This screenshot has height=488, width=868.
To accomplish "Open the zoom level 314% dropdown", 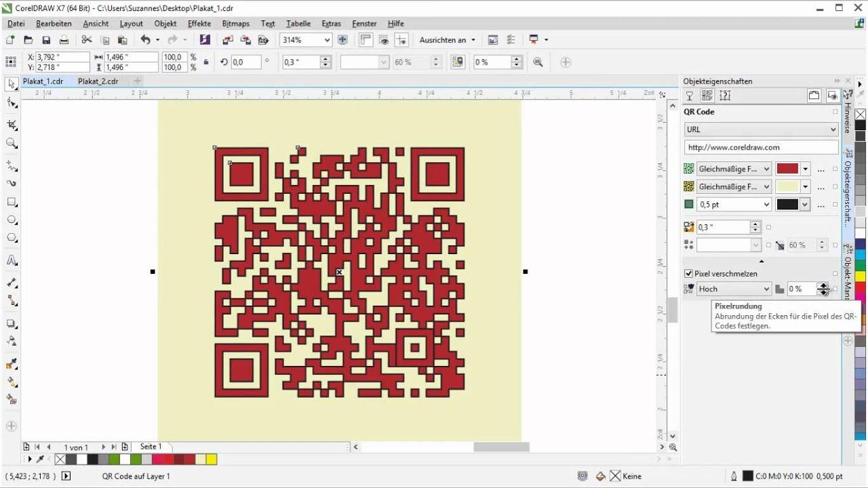I will tap(328, 40).
